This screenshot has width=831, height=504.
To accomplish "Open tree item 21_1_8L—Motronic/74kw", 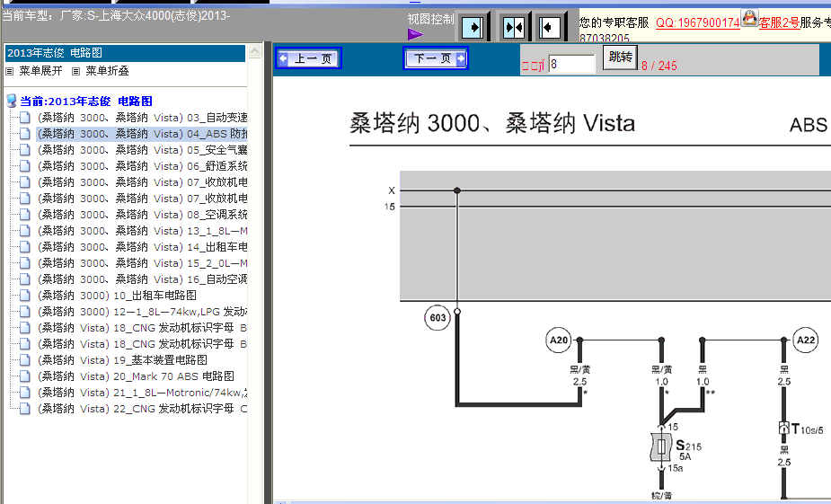I will click(x=142, y=393).
